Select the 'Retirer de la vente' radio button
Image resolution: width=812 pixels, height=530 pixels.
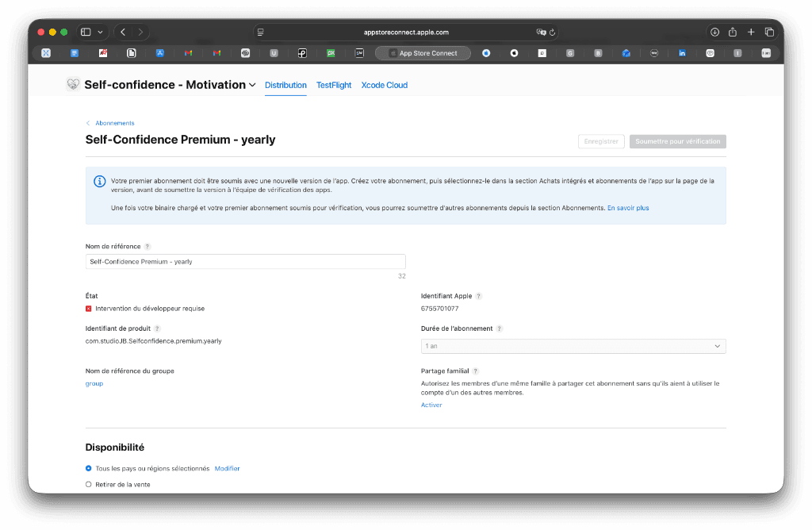[x=89, y=484]
